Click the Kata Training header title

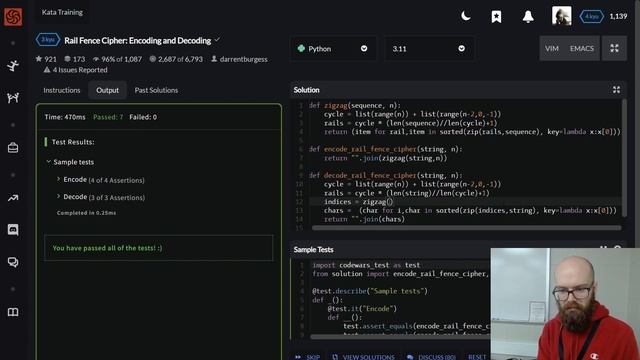(x=62, y=12)
